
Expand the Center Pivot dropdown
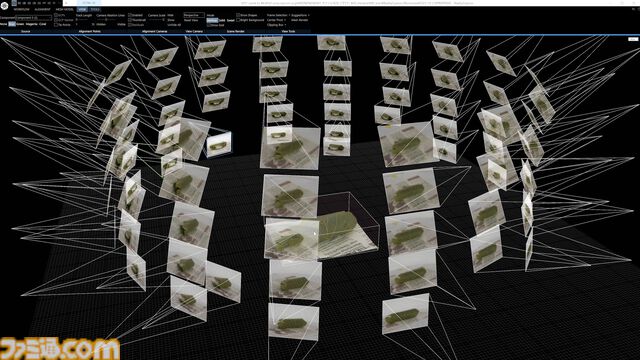tap(276, 20)
